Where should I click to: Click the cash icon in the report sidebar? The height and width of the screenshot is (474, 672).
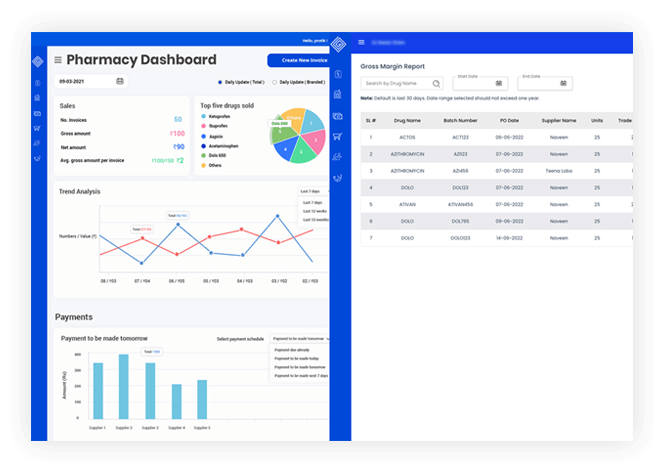pos(338,115)
